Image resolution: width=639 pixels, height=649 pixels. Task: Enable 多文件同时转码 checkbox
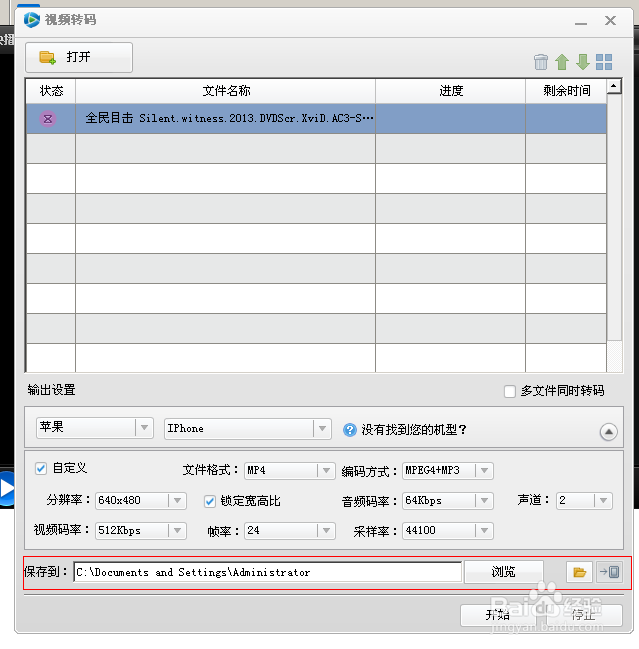point(510,391)
